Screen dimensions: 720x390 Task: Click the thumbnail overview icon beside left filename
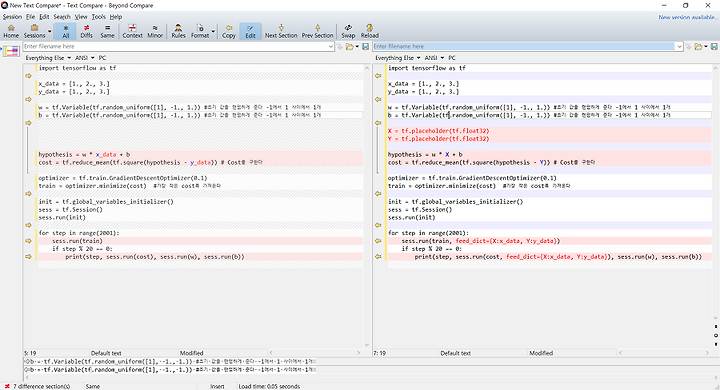(11, 51)
